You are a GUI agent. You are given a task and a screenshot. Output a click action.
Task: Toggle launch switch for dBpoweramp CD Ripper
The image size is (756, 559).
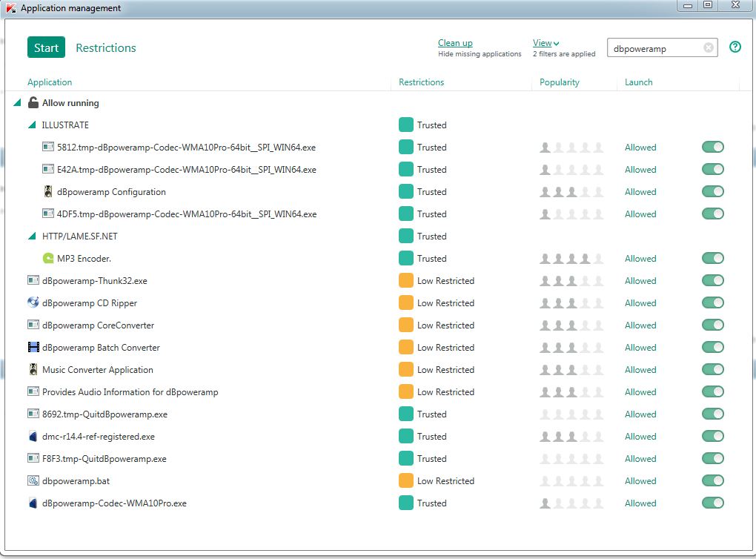(x=712, y=302)
